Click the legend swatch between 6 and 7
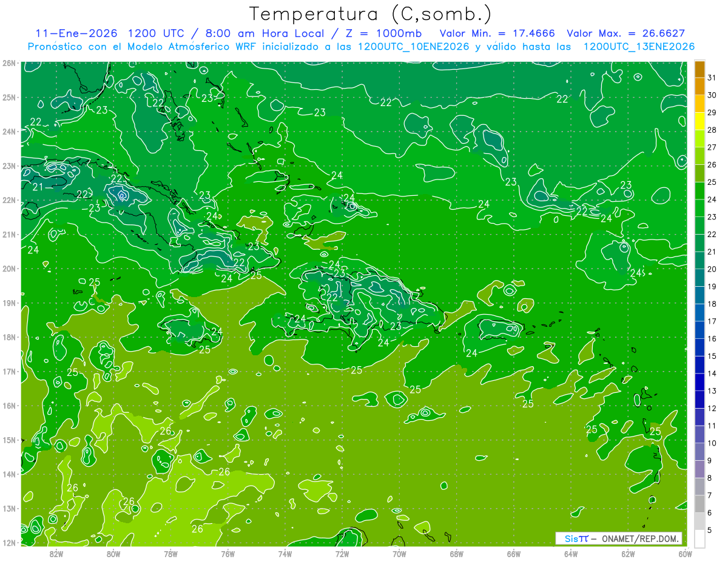Screen dimensions: 728x562 coord(699,504)
